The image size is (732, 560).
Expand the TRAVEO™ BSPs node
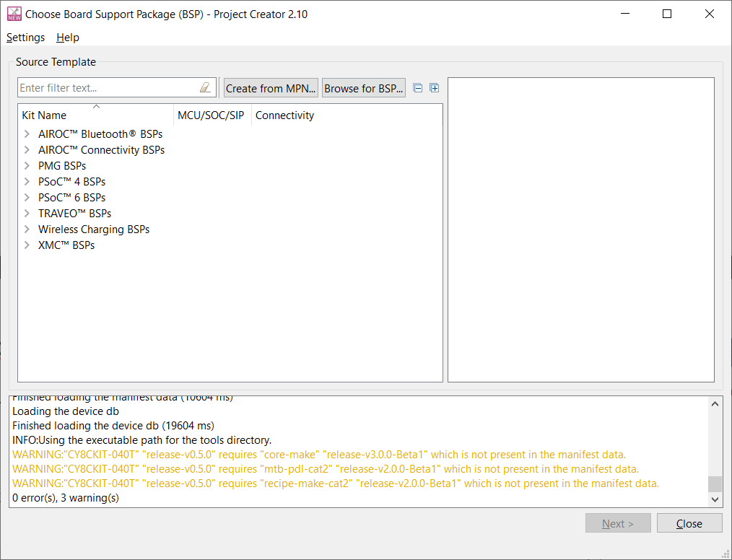(27, 214)
